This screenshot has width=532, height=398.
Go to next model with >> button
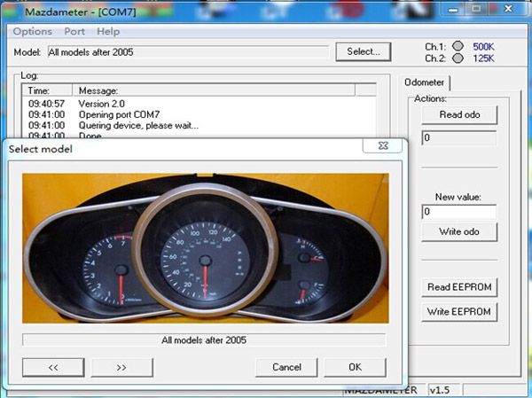(x=121, y=367)
